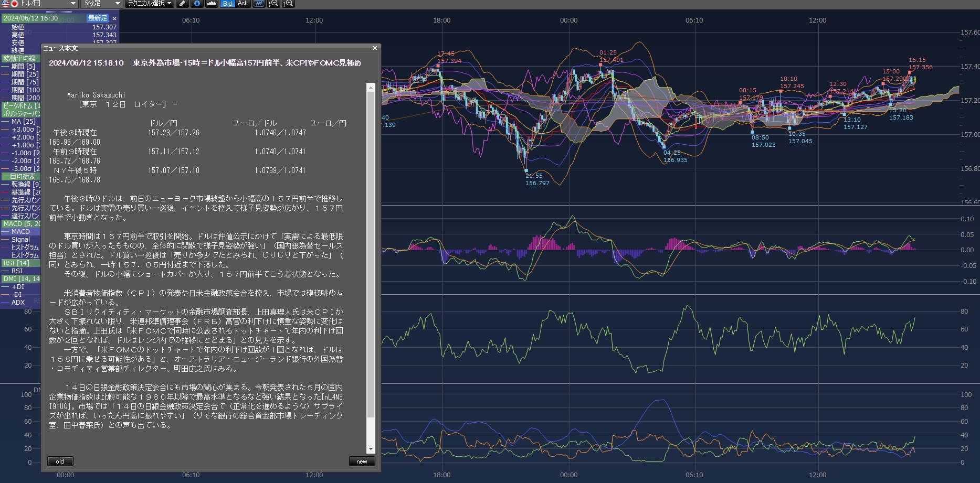
Task: Expand the テクニカル選択 indicator menu
Action: point(150,4)
